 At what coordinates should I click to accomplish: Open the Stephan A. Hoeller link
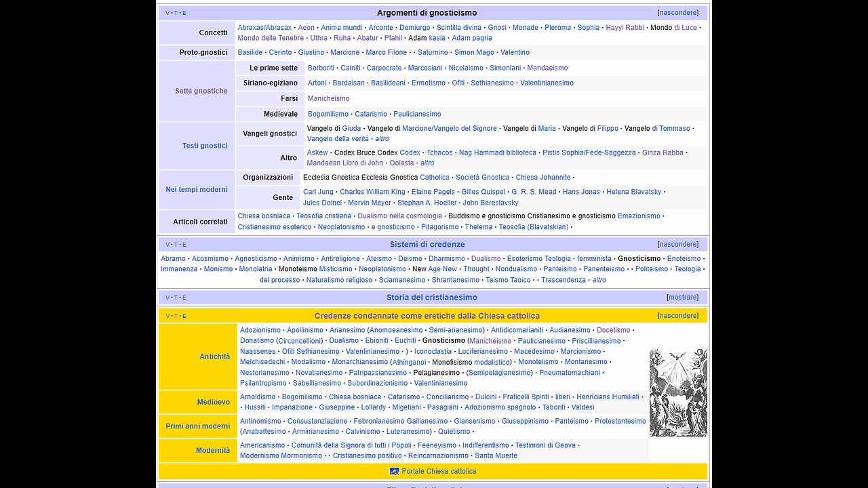tap(427, 203)
